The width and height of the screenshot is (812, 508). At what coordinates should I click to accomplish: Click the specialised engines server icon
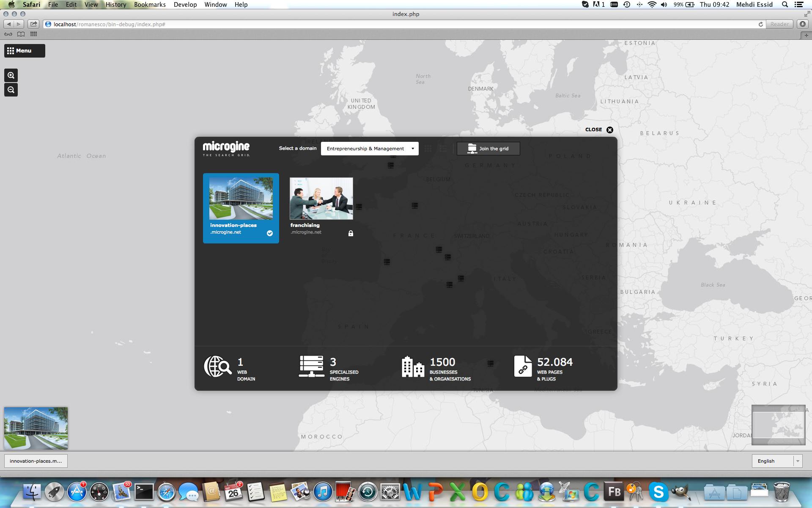(x=312, y=366)
